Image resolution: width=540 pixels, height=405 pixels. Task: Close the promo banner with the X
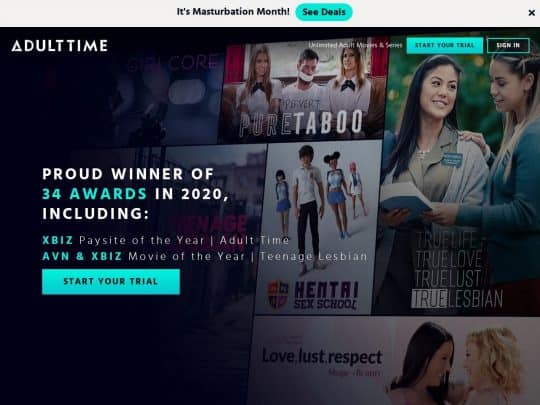531,13
